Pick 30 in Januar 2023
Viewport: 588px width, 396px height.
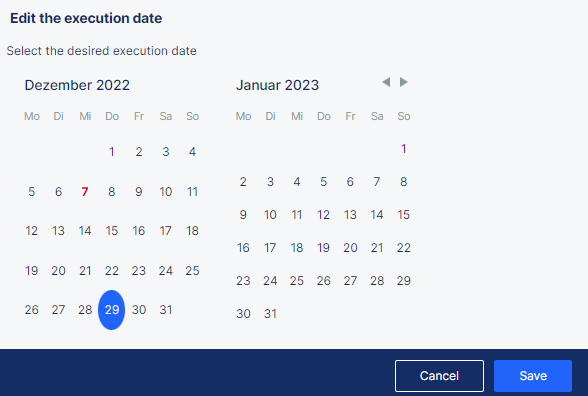point(243,314)
